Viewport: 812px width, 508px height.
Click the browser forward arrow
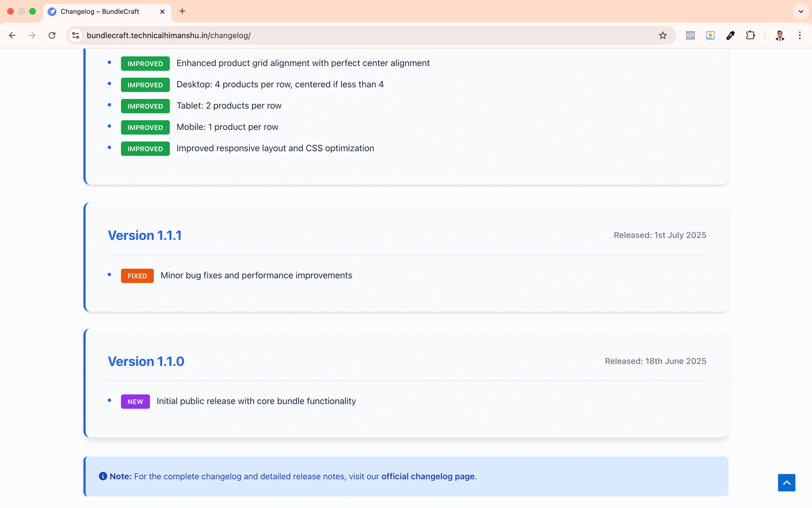click(32, 36)
